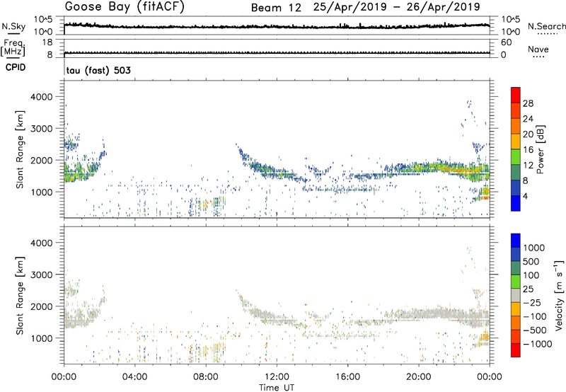Screen dimensions: 566x392
Task: Click the "18" frequency axis tick label
Action: 47,42
